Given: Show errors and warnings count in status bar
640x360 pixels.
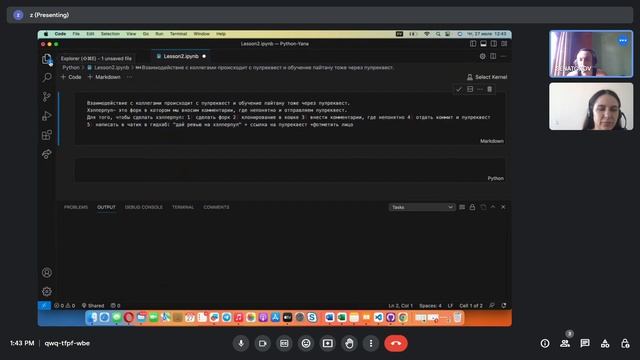Looking at the screenshot, I should point(64,305).
